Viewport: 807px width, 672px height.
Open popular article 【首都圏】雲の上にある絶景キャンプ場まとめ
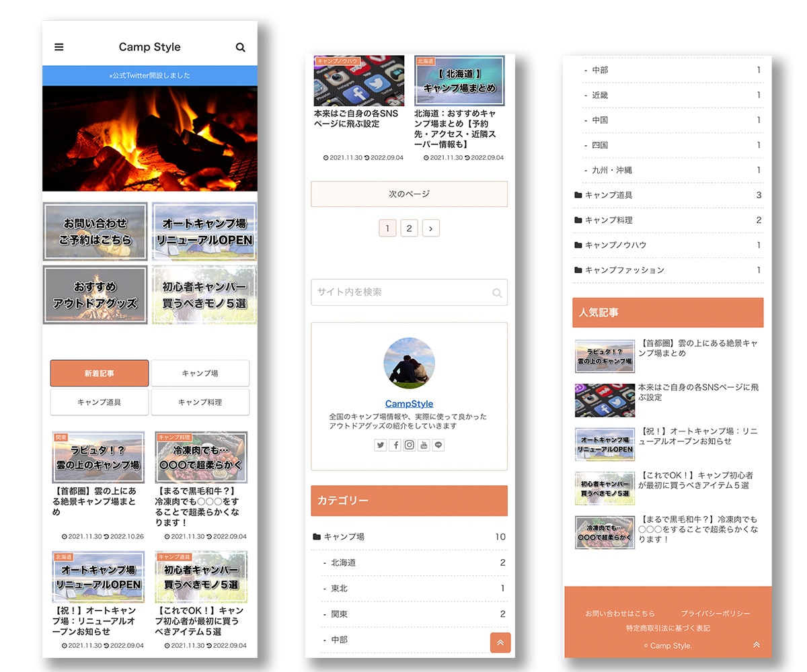668,355
